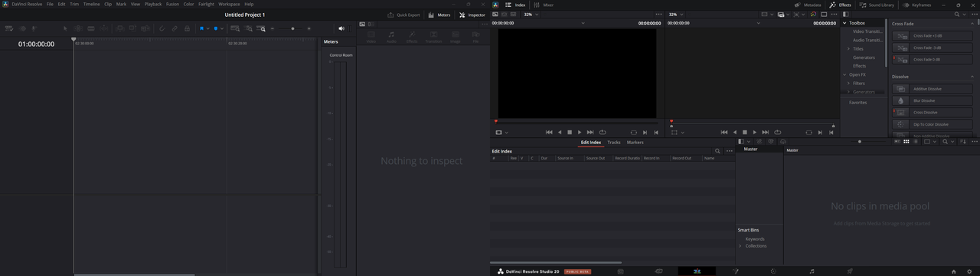980x276 pixels.
Task: Select the Blur Dissolve effect
Action: [933, 100]
